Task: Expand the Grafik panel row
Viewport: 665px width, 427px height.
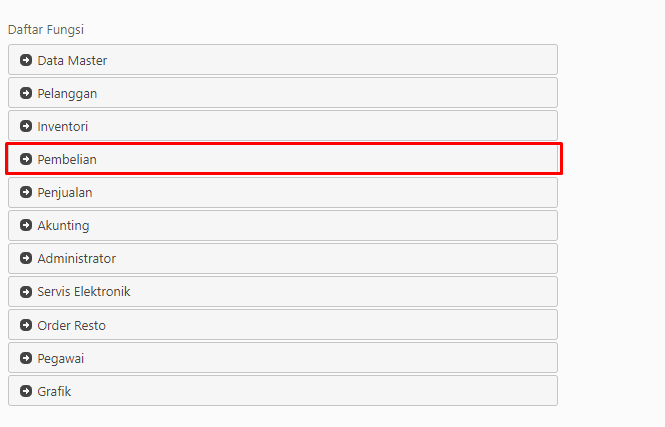Action: [283, 391]
